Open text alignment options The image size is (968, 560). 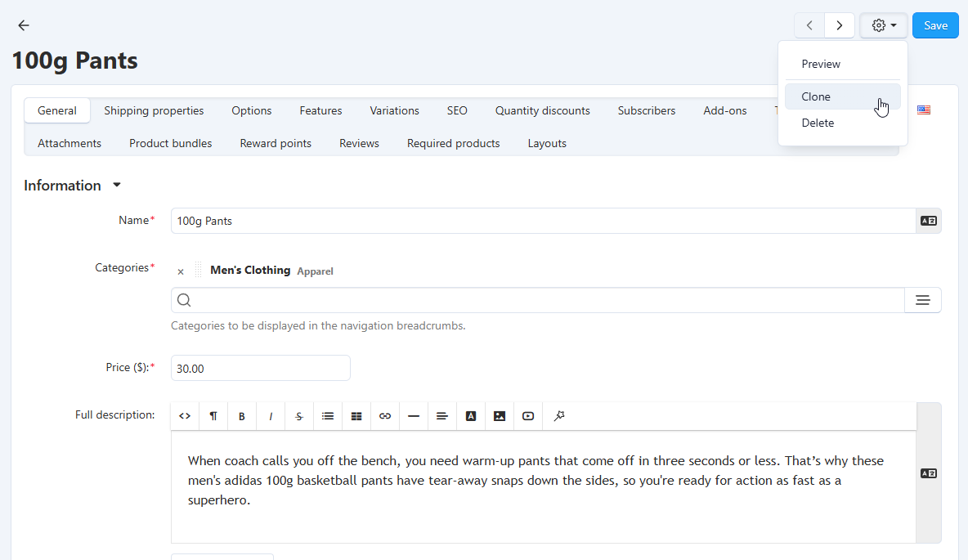point(442,416)
